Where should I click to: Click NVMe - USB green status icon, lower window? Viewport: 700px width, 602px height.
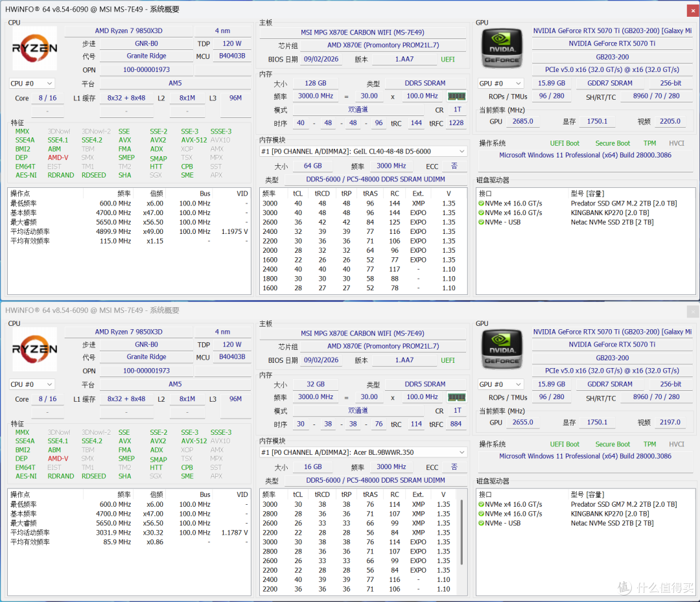tap(481, 523)
